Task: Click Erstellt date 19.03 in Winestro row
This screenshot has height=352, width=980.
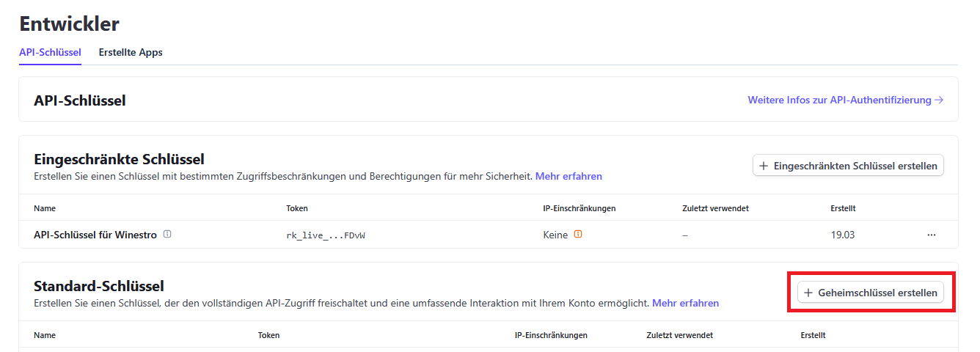Action: click(x=842, y=235)
